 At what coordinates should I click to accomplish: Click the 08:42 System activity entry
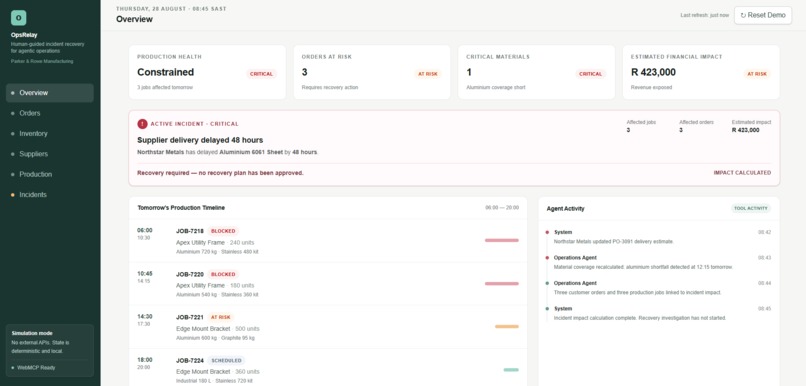(658, 236)
